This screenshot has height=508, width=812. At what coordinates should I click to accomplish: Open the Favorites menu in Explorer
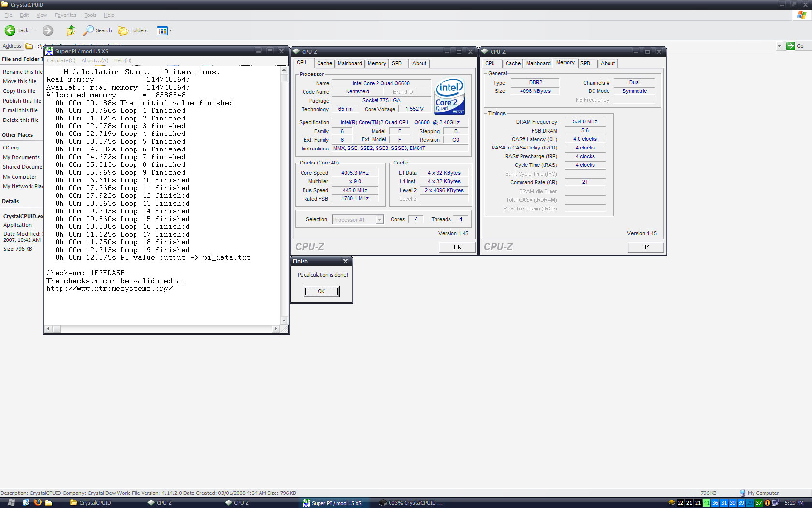pos(65,15)
